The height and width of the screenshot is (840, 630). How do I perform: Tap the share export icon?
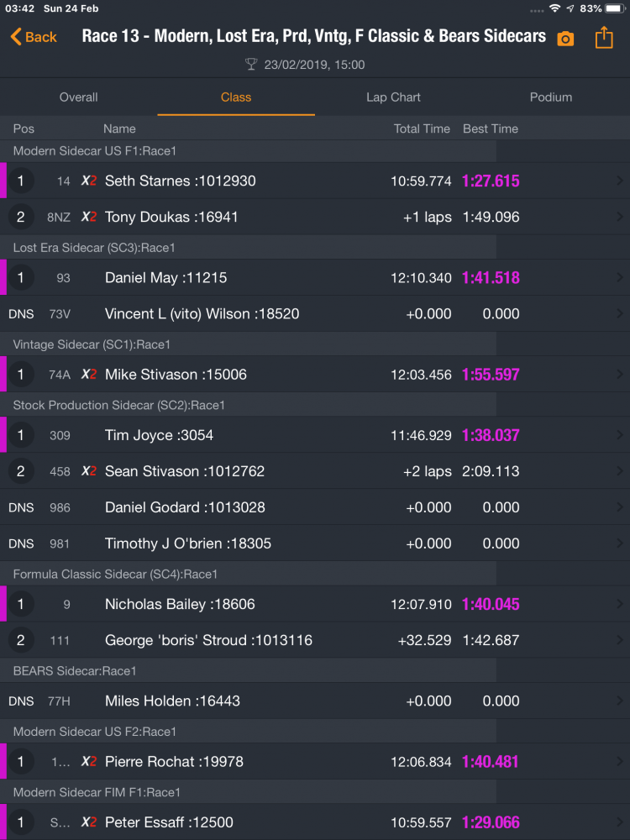[x=604, y=37]
